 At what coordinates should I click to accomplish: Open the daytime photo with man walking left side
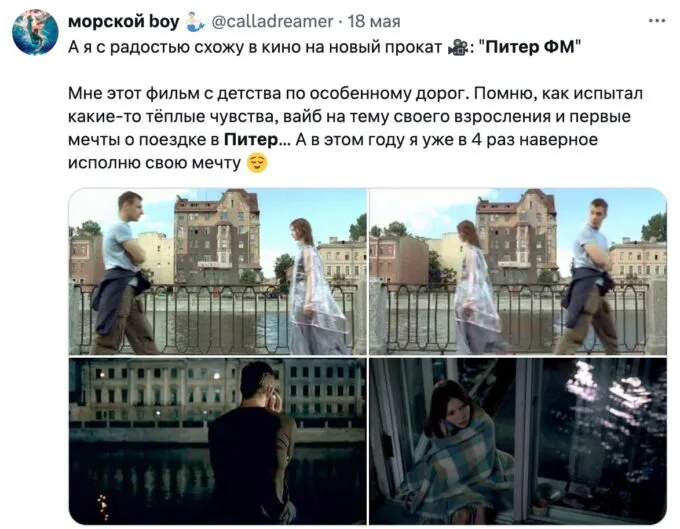pos(218,271)
